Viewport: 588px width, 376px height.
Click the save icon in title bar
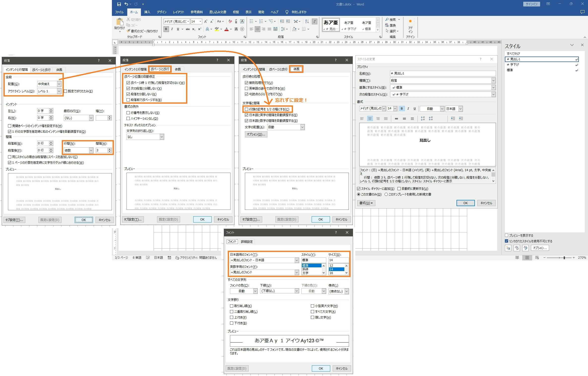pyautogui.click(x=119, y=4)
